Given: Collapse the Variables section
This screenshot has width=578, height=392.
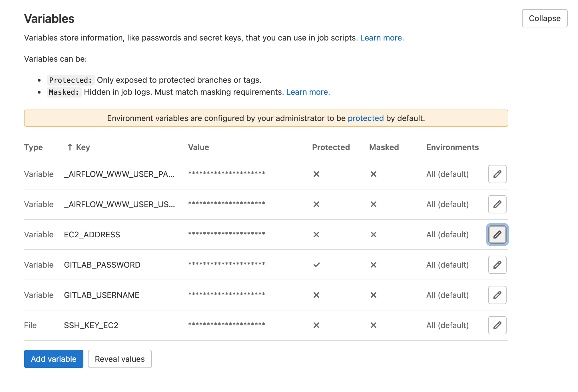Looking at the screenshot, I should click(544, 18).
